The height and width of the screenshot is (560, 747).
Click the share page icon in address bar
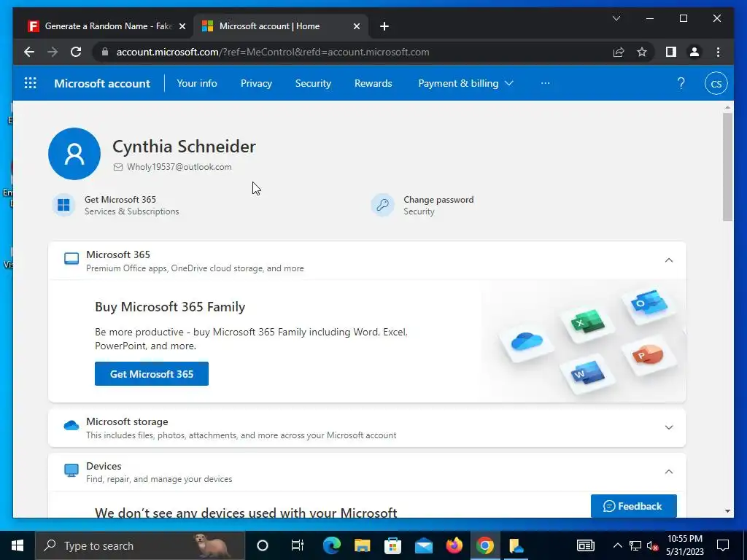pyautogui.click(x=619, y=52)
